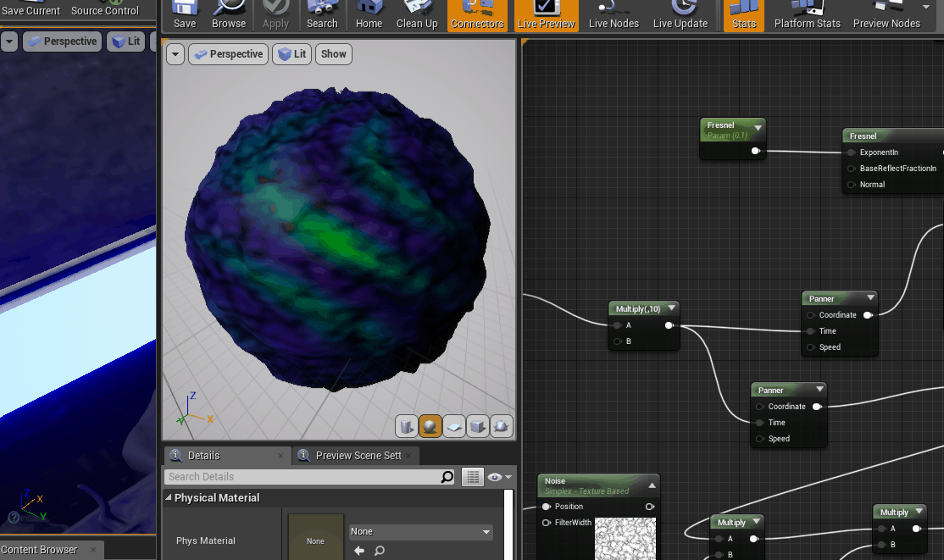
Task: Open property matrix grid view button
Action: (473, 477)
